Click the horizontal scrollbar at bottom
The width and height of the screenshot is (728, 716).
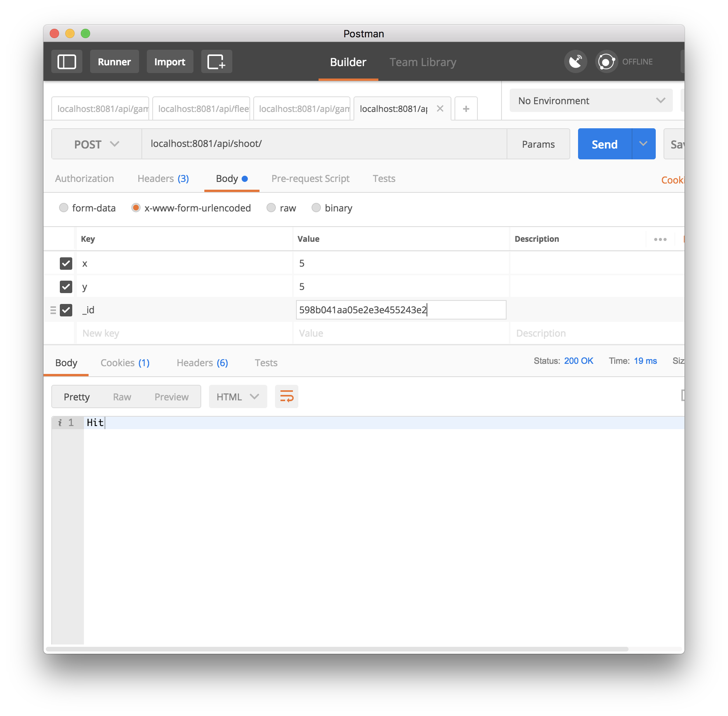(x=337, y=649)
